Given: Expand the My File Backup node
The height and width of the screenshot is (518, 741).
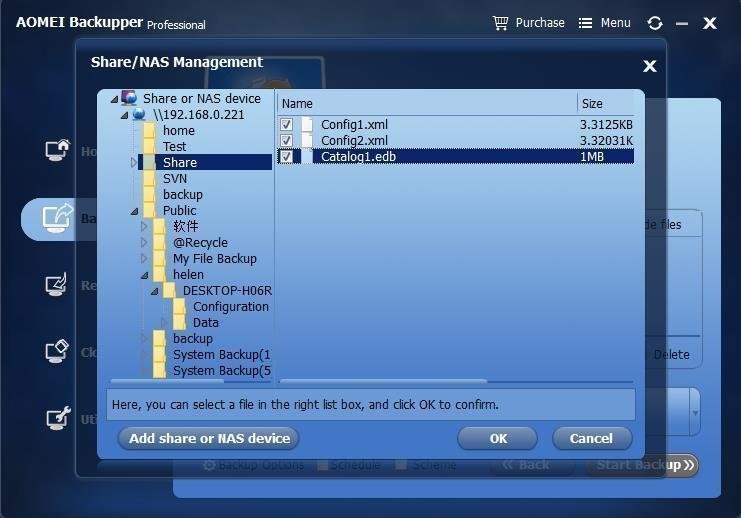Looking at the screenshot, I should [144, 259].
